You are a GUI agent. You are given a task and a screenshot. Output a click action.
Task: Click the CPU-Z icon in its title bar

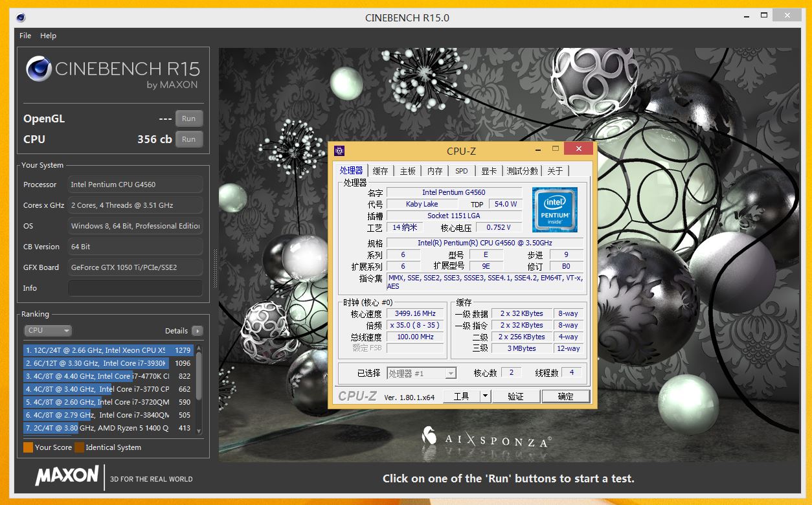[x=339, y=151]
